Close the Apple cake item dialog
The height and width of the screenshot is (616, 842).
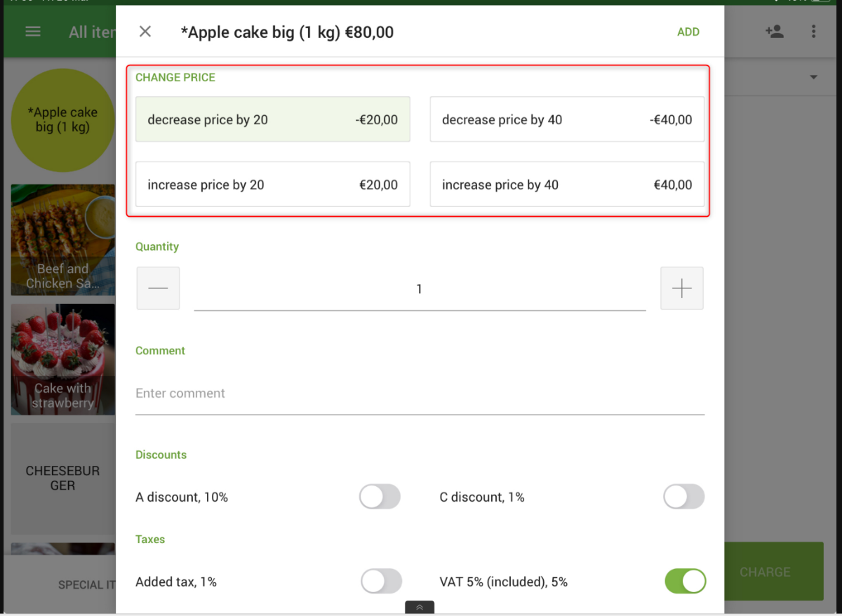[145, 32]
